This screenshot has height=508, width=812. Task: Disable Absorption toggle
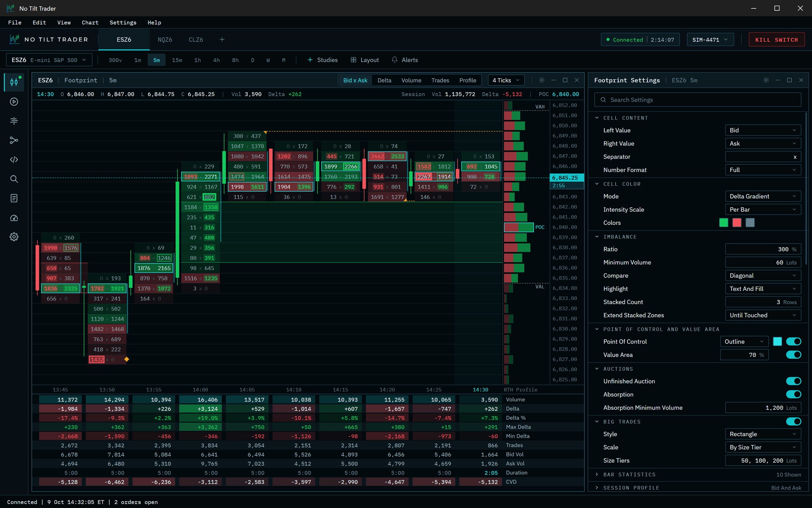(x=793, y=394)
